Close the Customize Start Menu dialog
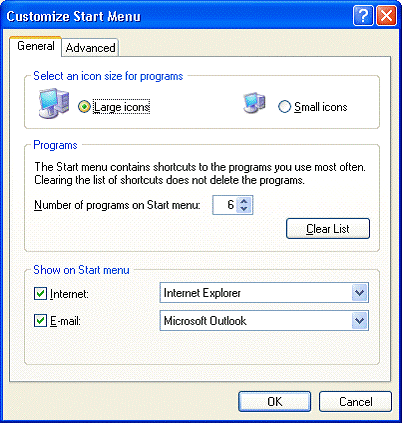This screenshot has height=425, width=405. (387, 16)
